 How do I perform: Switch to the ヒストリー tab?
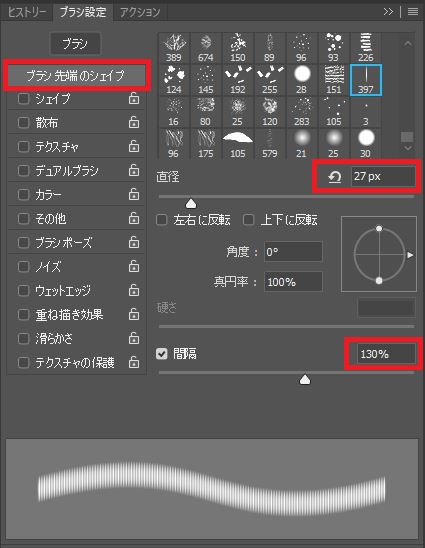pyautogui.click(x=27, y=13)
